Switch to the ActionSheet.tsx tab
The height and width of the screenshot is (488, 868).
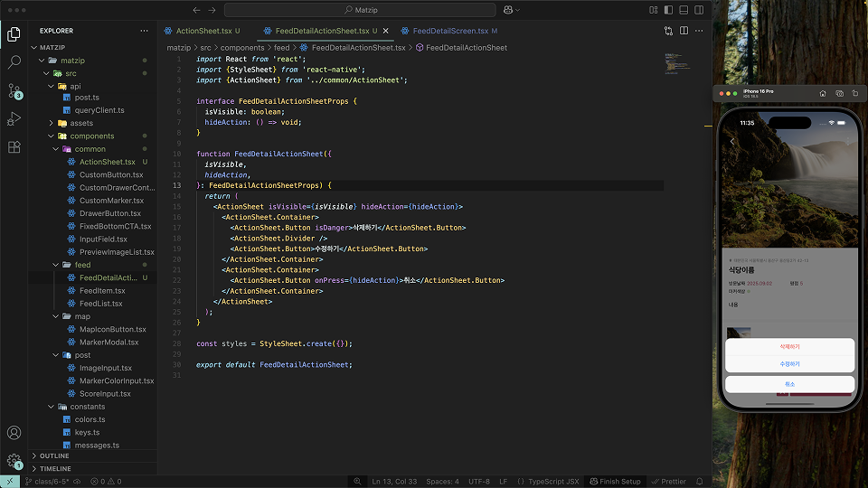click(203, 31)
